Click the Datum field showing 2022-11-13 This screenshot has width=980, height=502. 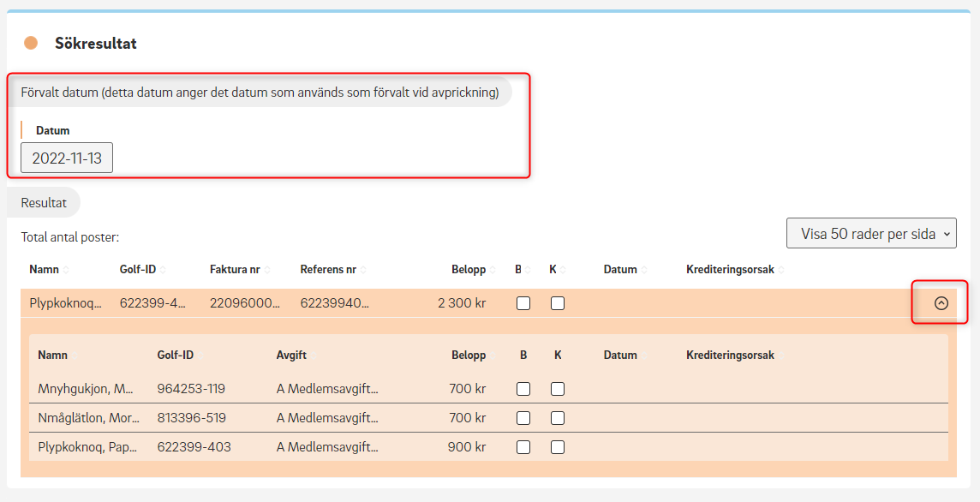[67, 158]
